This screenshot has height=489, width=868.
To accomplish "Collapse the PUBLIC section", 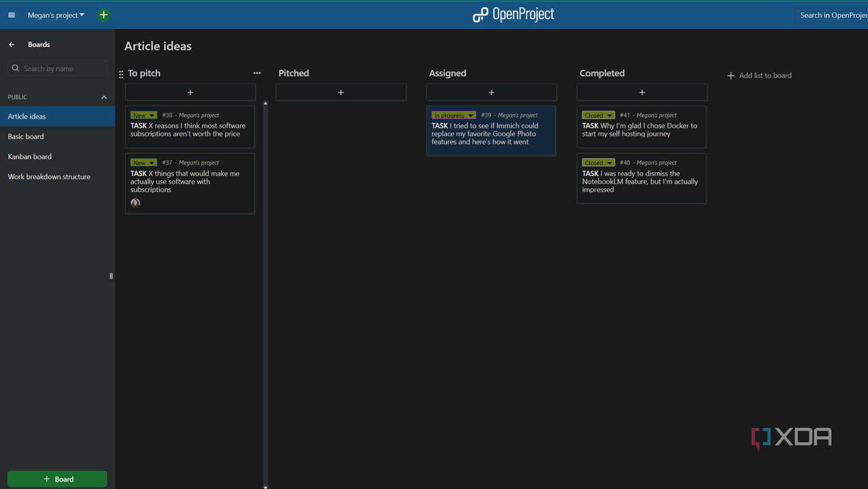I will 104,97.
